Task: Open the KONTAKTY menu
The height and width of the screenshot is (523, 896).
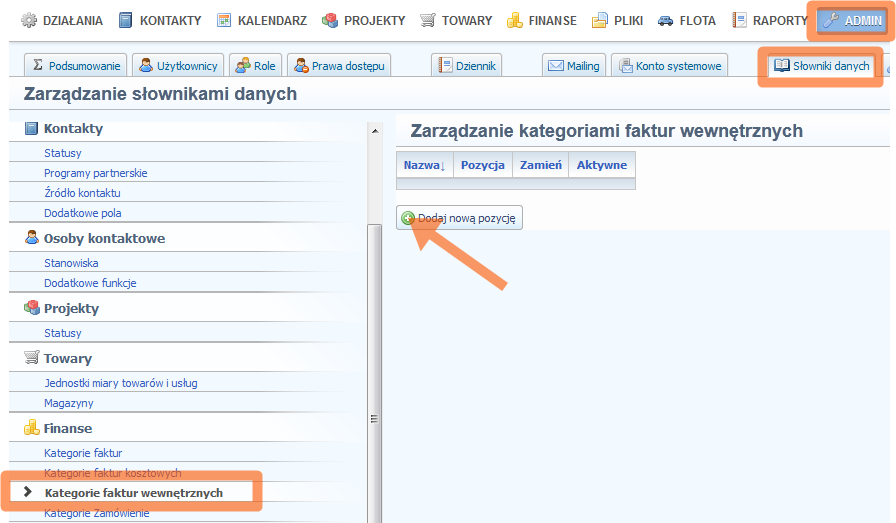Action: [x=160, y=20]
